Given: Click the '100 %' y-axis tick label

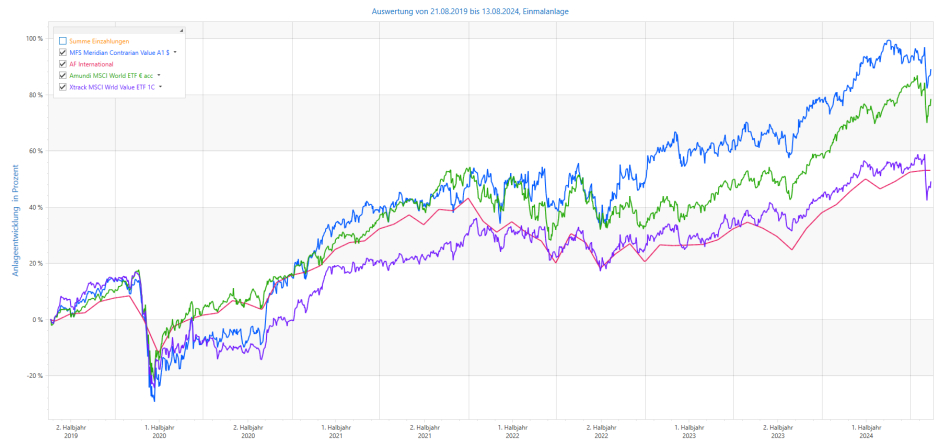Looking at the screenshot, I should pyautogui.click(x=33, y=38).
